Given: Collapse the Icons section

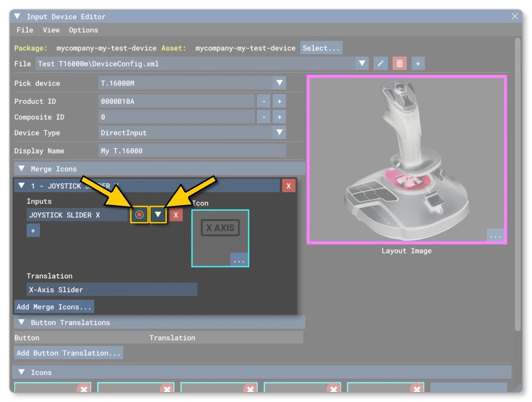Looking at the screenshot, I should [21, 372].
